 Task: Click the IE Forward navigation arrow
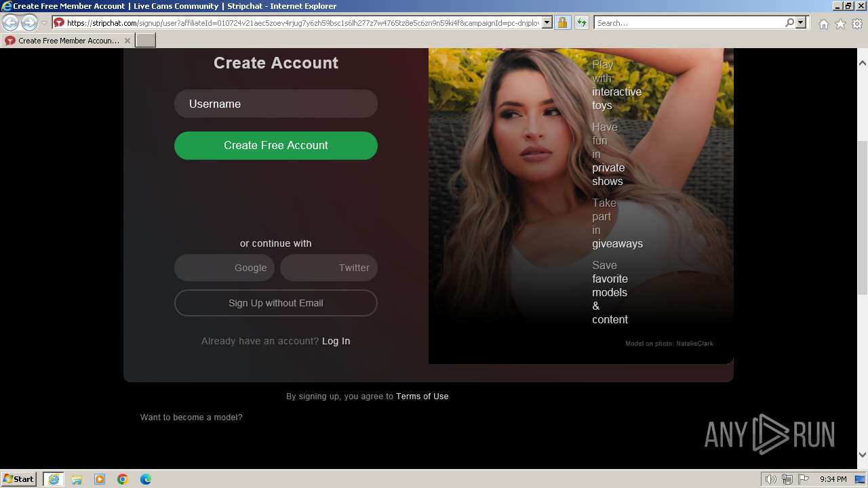[x=29, y=22]
